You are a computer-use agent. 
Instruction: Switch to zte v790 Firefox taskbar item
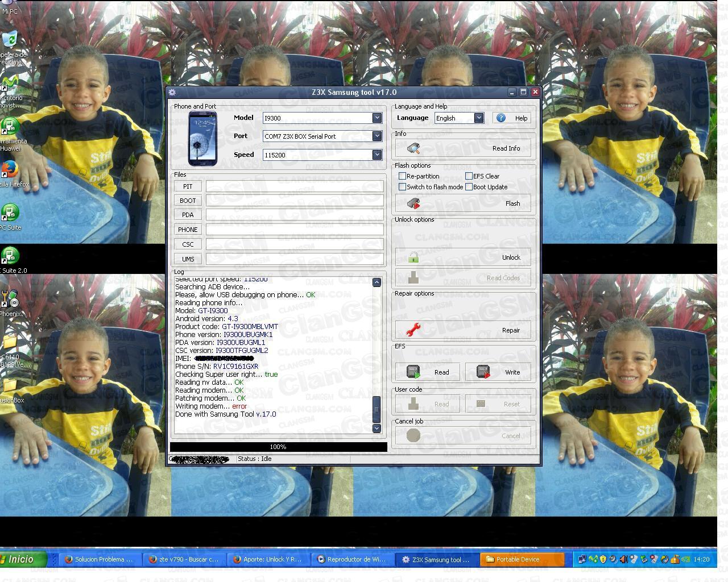(185, 559)
